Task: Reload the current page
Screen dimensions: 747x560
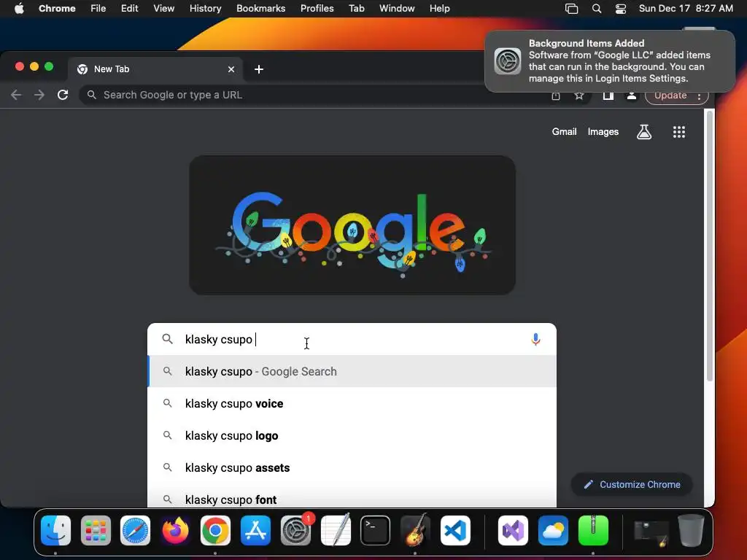Action: click(x=63, y=95)
